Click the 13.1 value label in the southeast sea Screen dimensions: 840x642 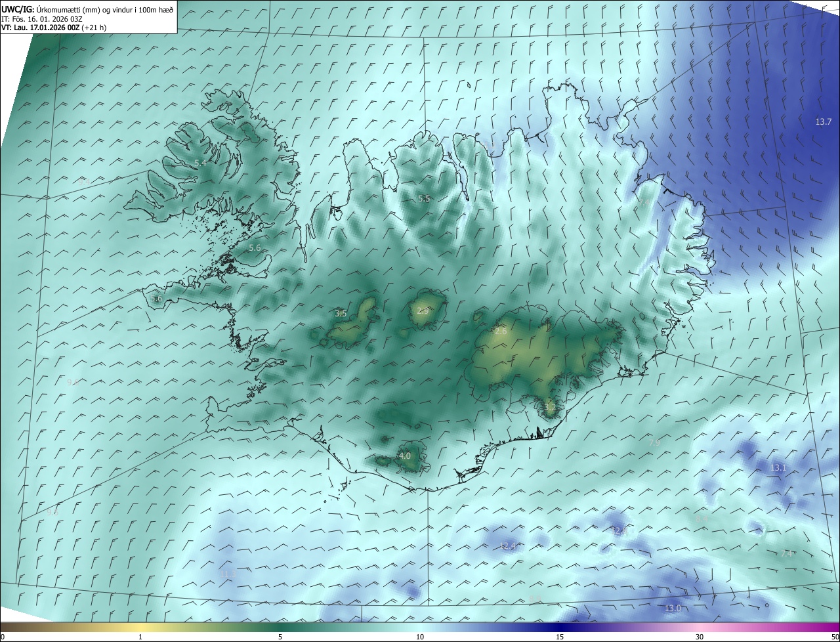click(778, 468)
